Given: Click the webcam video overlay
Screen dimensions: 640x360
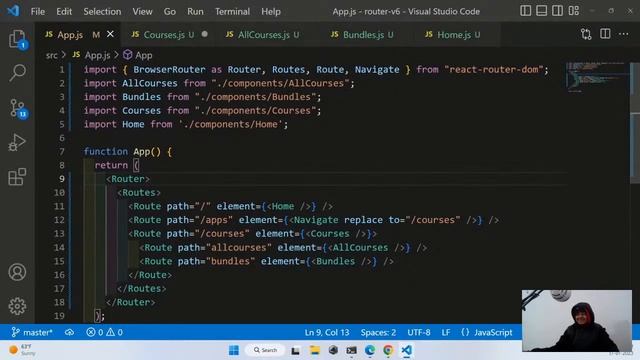Looking at the screenshot, I should pos(577,320).
